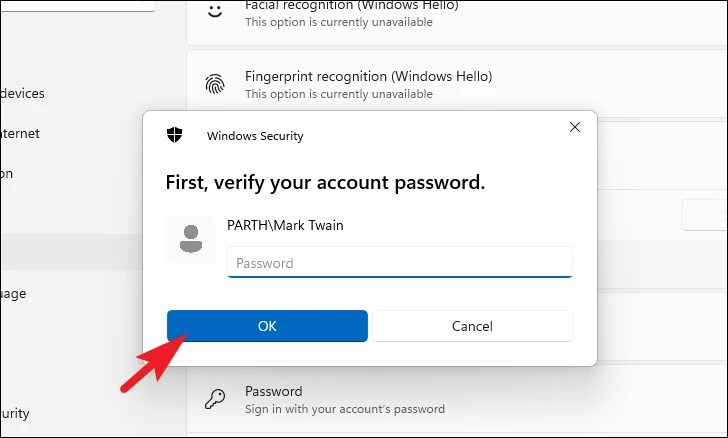This screenshot has height=438, width=728.
Task: Select the highlighted sidebar item behind dialog
Action: click(x=72, y=252)
